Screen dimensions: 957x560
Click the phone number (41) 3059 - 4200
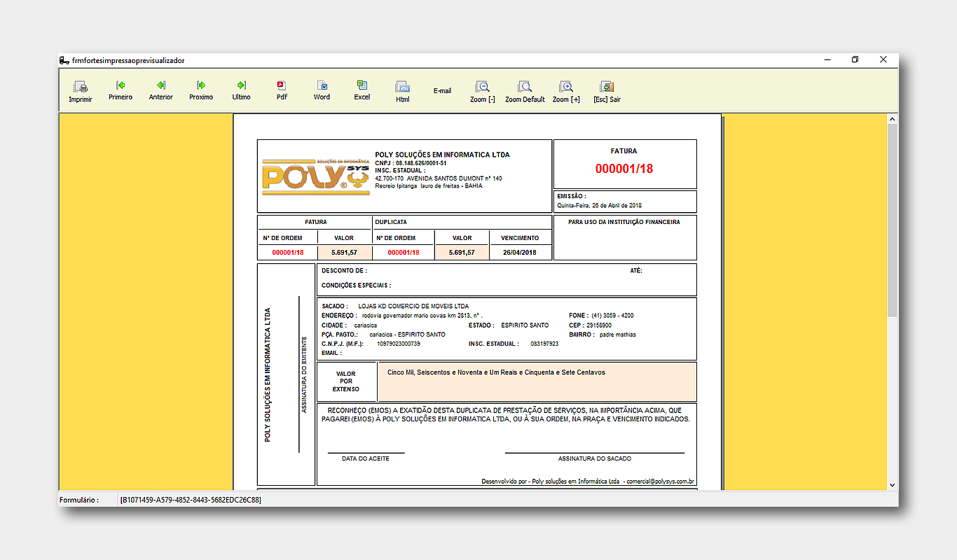click(612, 316)
